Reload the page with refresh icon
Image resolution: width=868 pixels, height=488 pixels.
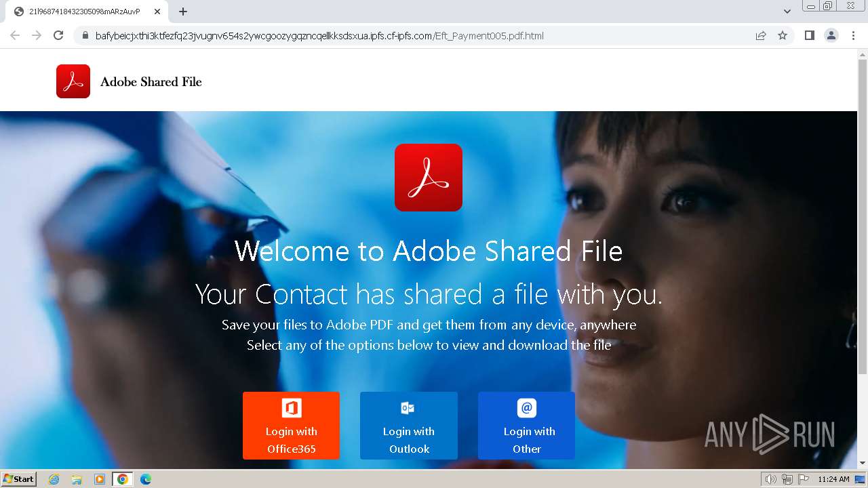tap(58, 35)
